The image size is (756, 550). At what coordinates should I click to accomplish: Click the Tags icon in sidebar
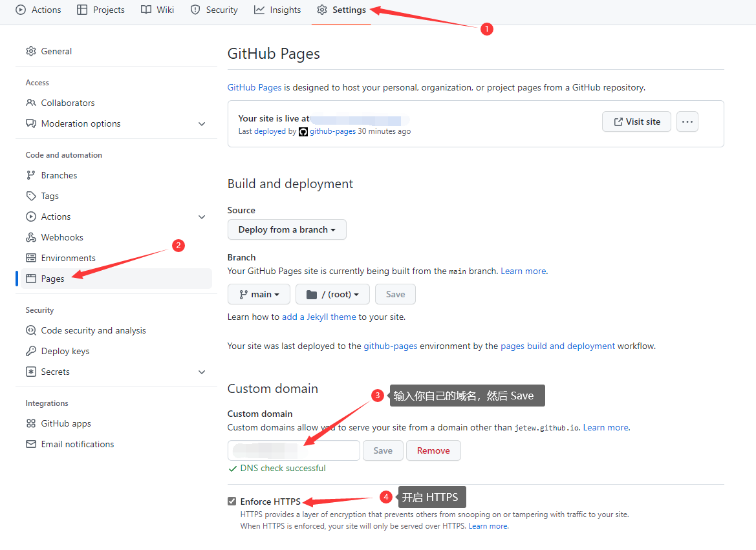point(30,196)
